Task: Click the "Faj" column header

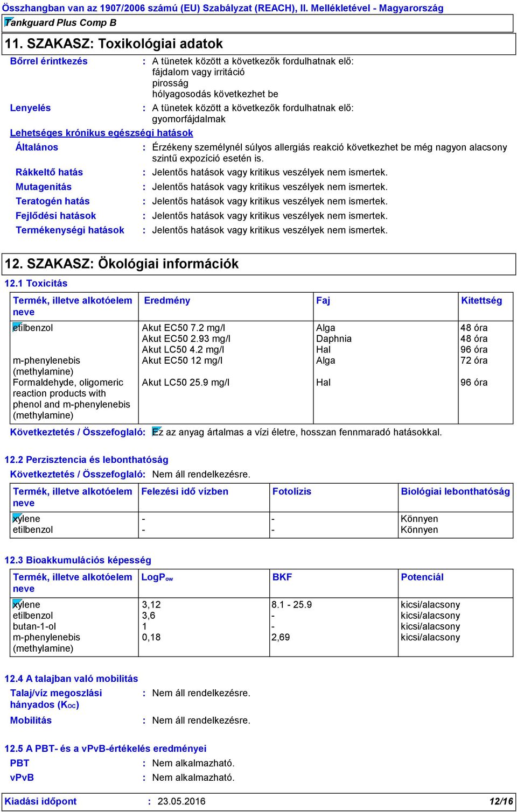Action: [x=323, y=301]
